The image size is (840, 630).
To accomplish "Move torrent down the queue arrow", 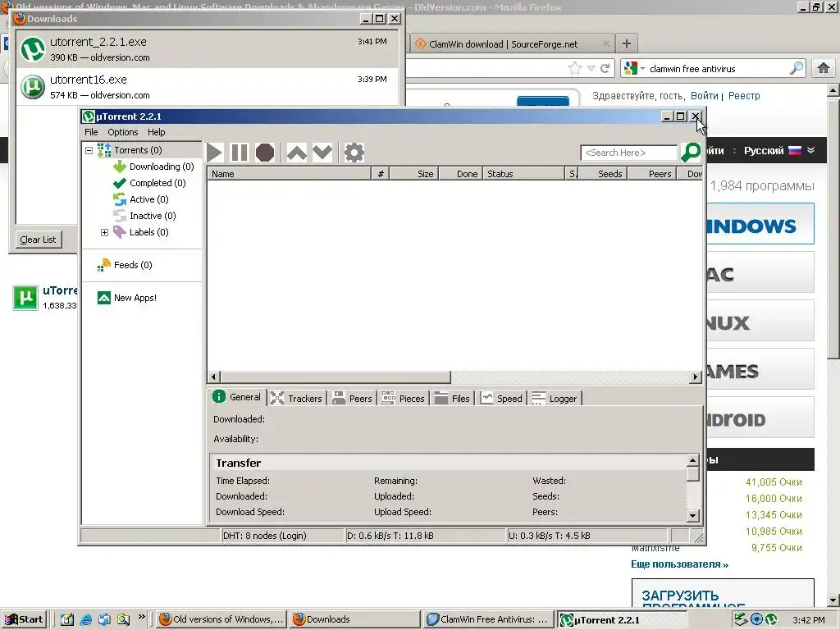I will click(x=322, y=153).
